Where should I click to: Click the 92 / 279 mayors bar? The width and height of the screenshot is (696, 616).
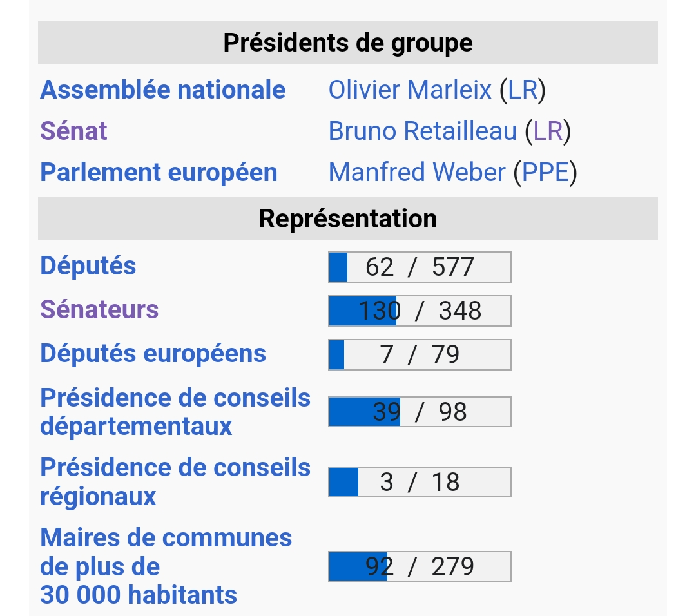pos(420,566)
